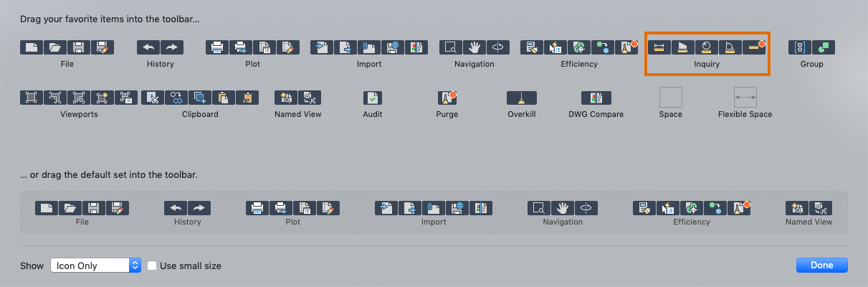The image size is (868, 287).
Task: Enable the Use small size checkbox
Action: coord(152,265)
